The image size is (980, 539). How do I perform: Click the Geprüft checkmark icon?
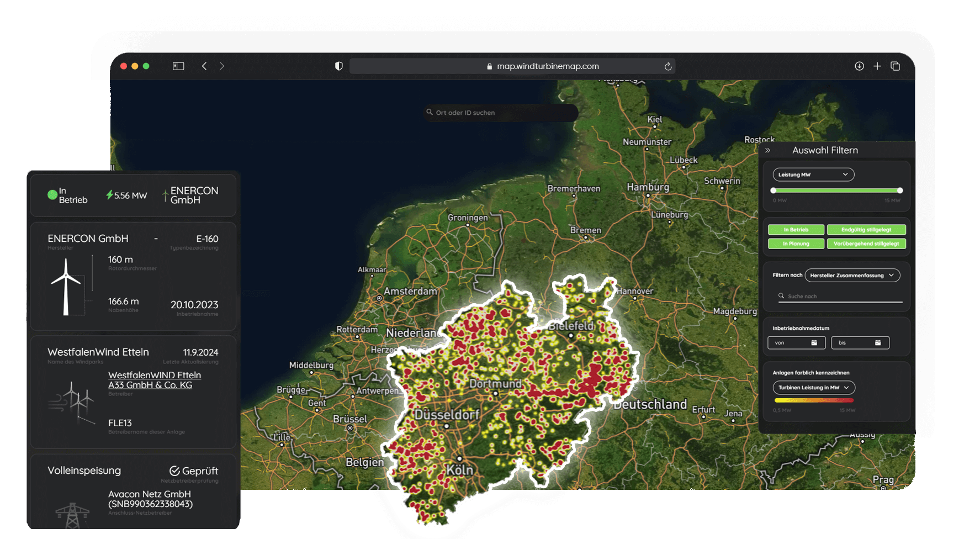point(174,470)
